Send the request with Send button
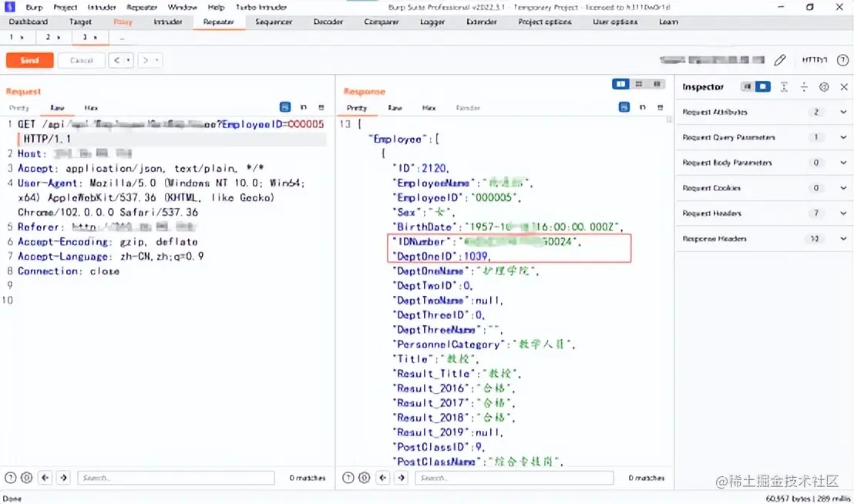 pos(29,60)
